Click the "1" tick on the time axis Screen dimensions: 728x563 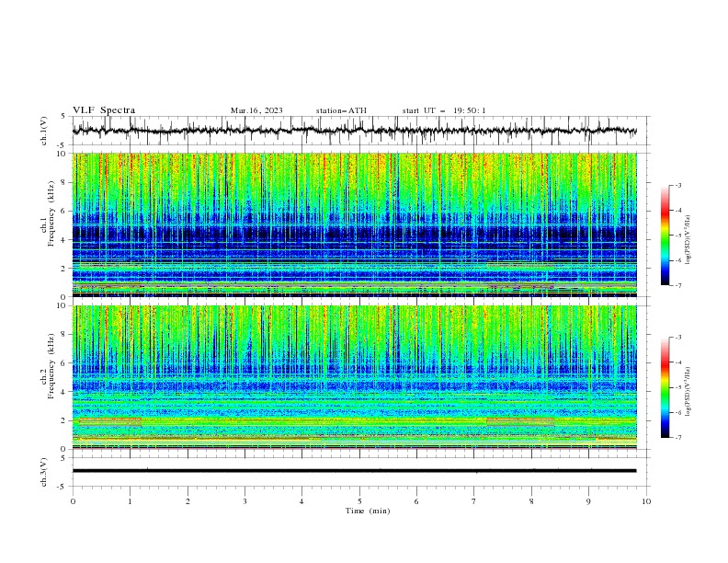[x=130, y=501]
